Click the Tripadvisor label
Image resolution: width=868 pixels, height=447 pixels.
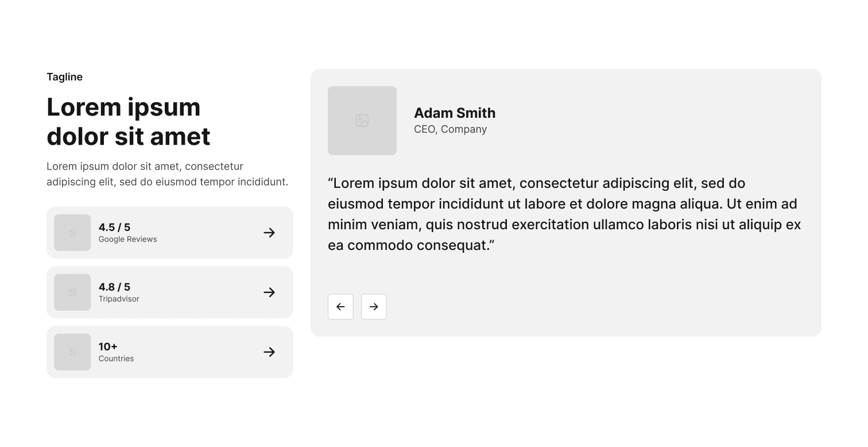click(x=119, y=299)
